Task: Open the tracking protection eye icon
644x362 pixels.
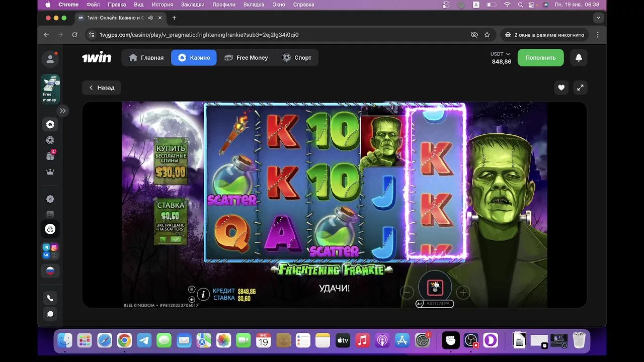Action: click(x=474, y=35)
